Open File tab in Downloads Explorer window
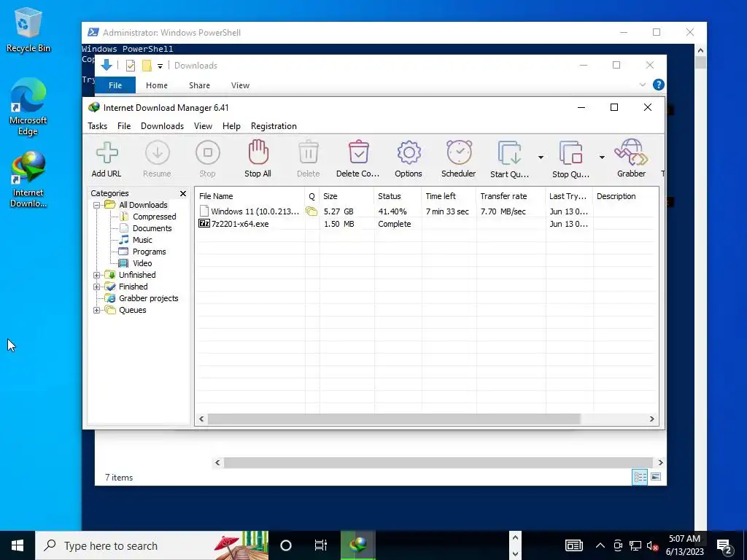This screenshot has width=747, height=560. point(115,85)
